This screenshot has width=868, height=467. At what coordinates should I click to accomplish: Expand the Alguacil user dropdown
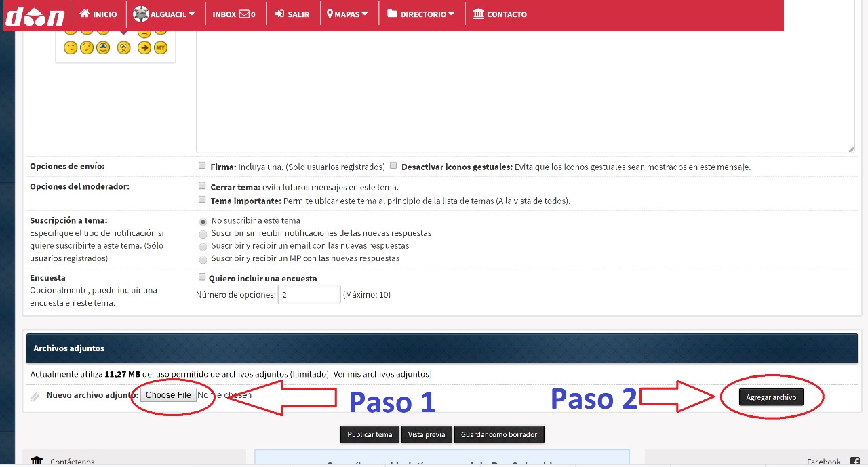coord(164,14)
